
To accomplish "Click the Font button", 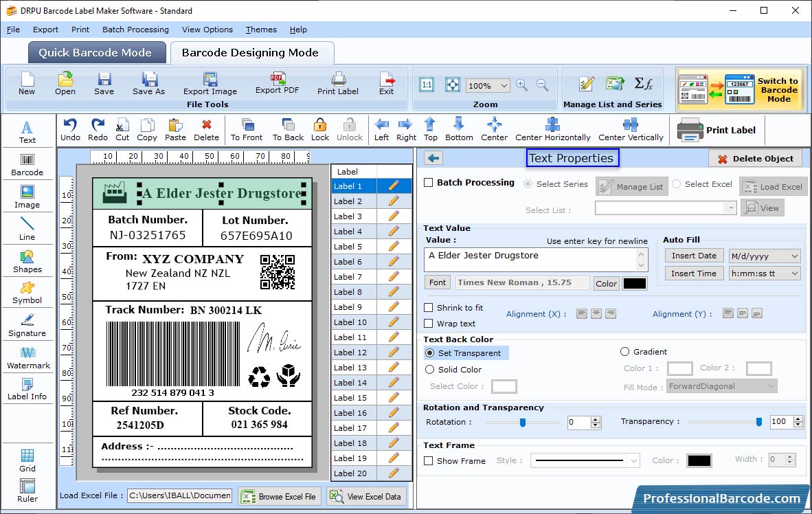I will [437, 282].
